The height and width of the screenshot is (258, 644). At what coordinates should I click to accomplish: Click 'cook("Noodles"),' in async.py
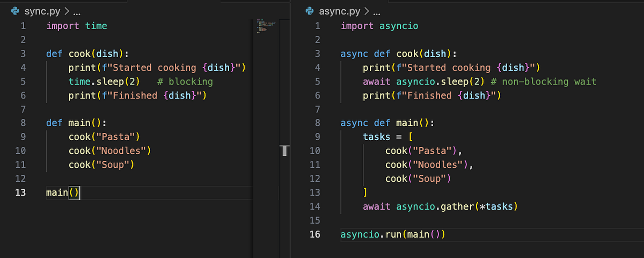tap(429, 165)
